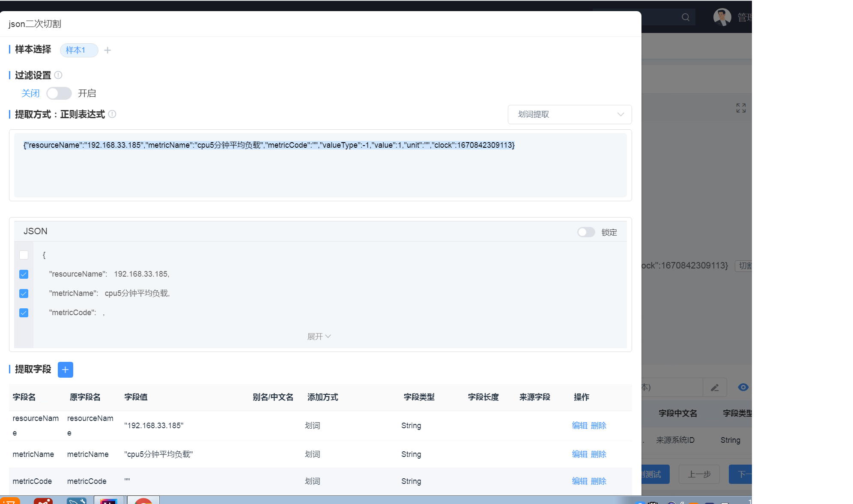Click 删除 for the metricName field row

click(599, 454)
